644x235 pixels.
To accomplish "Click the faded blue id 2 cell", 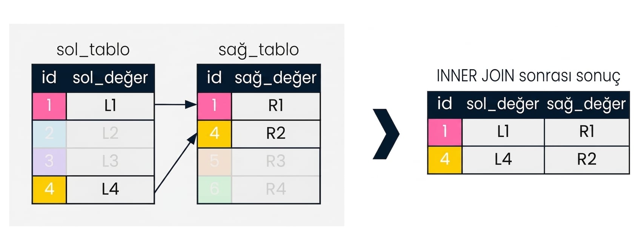I will click(x=49, y=134).
